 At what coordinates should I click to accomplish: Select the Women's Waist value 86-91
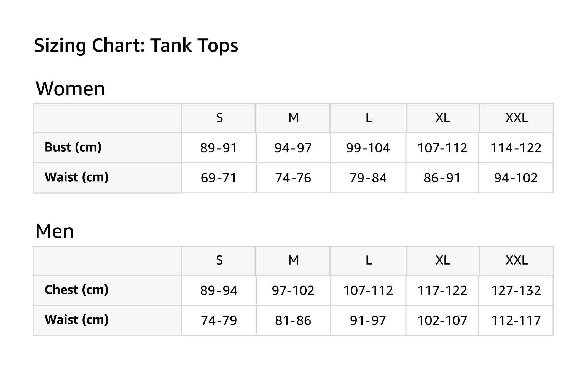(442, 178)
